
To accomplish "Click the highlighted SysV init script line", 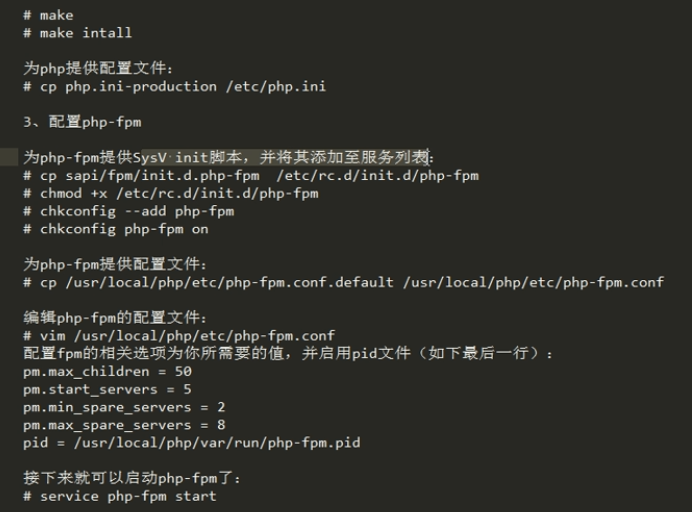I will pyautogui.click(x=229, y=157).
